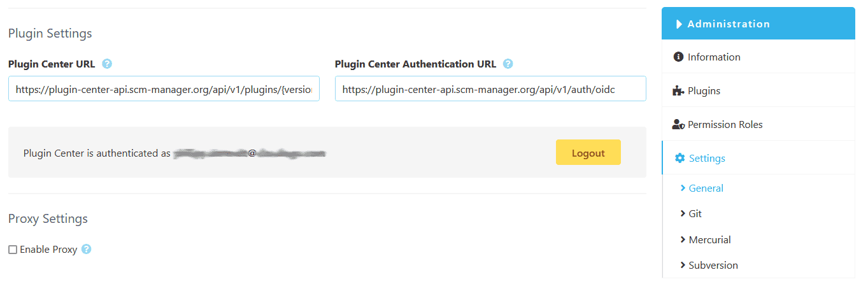This screenshot has width=868, height=284.
Task: Click help icon beside Plugin Center Authentication URL
Action: (x=508, y=64)
